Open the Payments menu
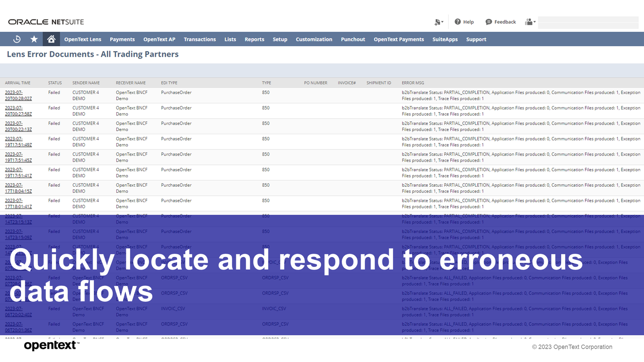The image size is (644, 362). [122, 39]
